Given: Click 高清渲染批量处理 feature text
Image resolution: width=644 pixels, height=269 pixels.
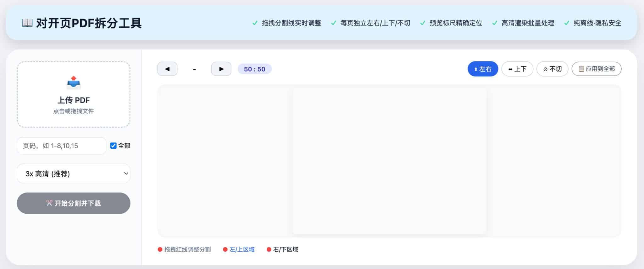Looking at the screenshot, I should click(528, 23).
